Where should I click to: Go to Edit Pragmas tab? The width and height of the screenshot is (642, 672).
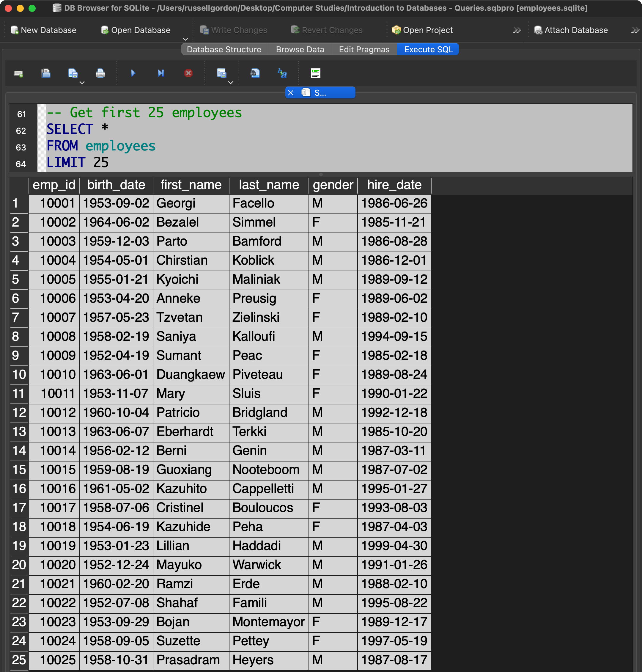pos(364,49)
